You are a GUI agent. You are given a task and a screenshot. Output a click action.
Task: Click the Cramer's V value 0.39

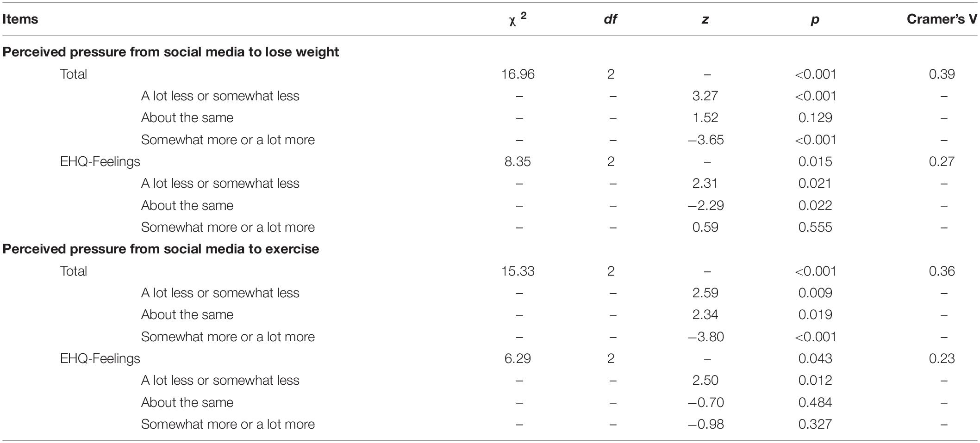[x=942, y=74]
